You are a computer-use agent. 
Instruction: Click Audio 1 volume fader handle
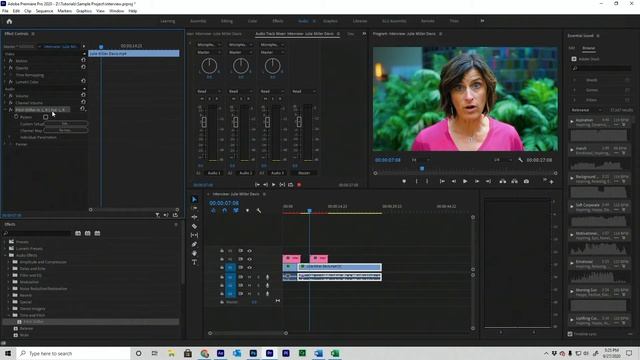(x=204, y=122)
